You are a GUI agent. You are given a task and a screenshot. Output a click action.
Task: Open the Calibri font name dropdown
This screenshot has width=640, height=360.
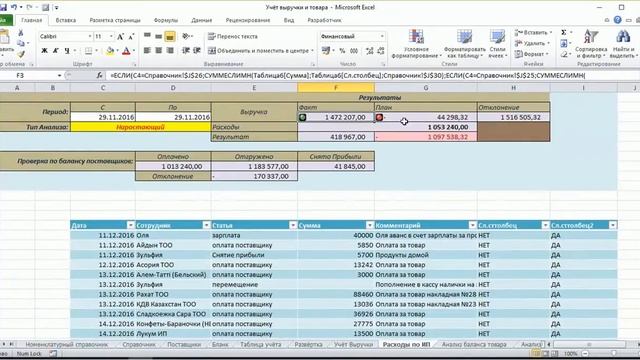[x=90, y=36]
